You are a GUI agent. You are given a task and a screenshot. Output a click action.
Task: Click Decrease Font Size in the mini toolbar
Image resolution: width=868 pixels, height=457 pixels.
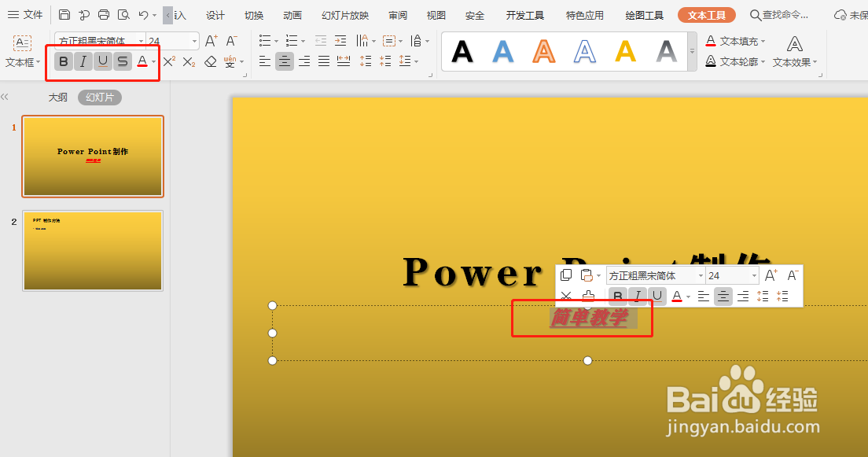click(x=793, y=275)
